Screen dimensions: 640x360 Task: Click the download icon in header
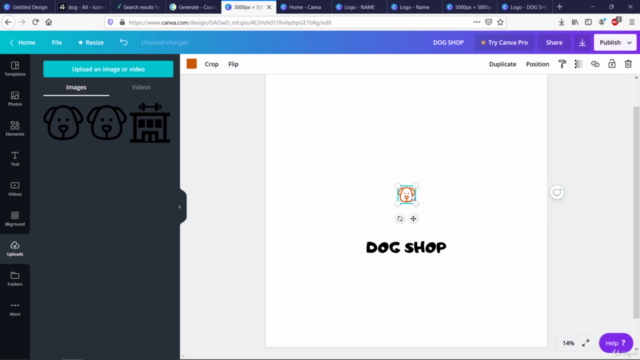(x=582, y=42)
